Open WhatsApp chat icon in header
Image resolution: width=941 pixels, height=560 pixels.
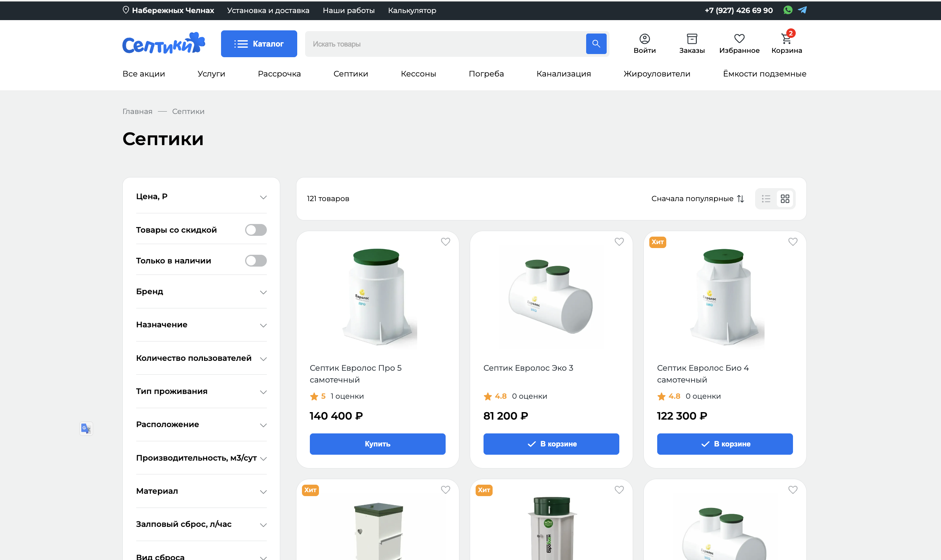click(788, 10)
